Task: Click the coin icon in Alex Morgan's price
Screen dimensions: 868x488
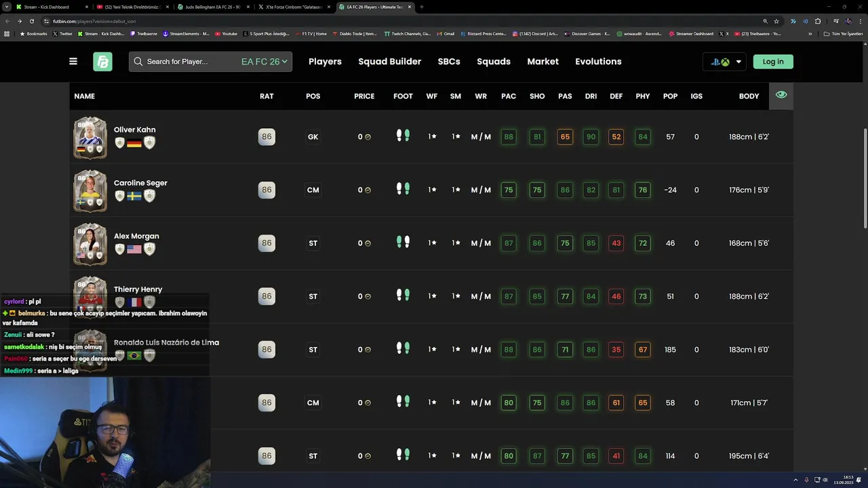Action: click(x=368, y=243)
